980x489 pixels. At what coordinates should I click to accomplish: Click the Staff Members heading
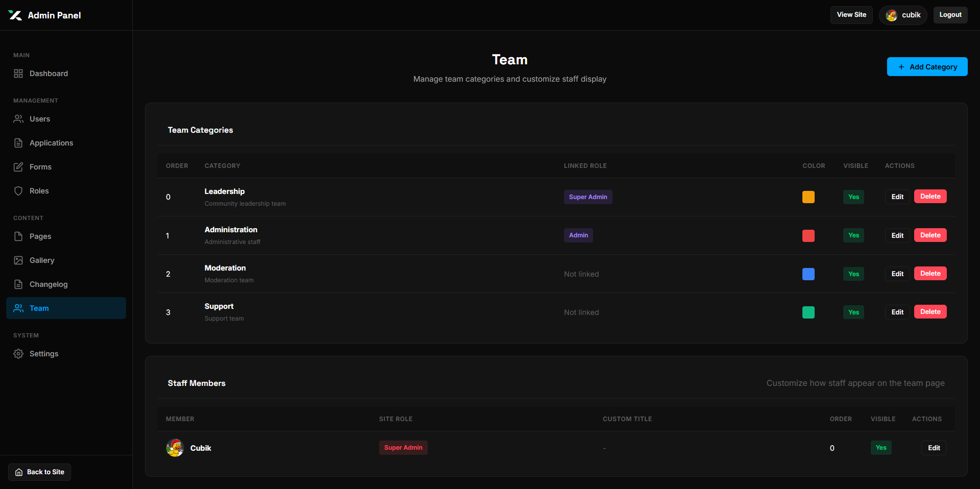(x=197, y=383)
